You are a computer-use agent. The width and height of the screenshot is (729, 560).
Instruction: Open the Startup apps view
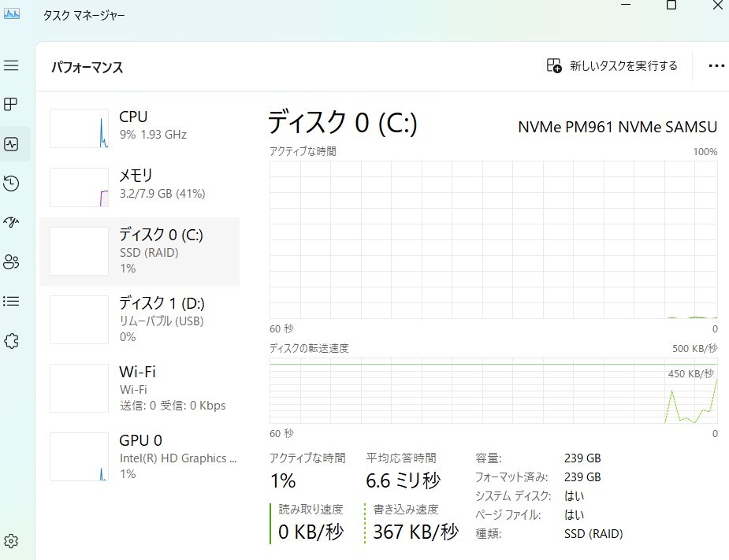tap(12, 222)
